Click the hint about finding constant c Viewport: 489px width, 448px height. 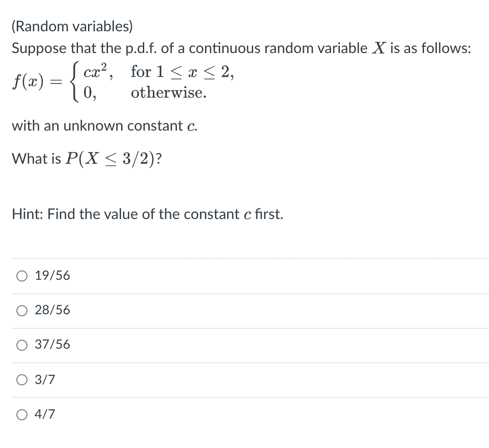coord(147,214)
